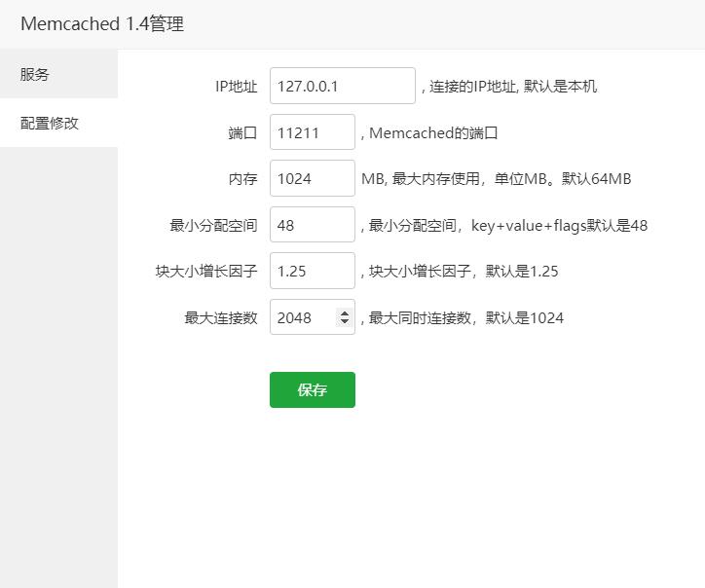The width and height of the screenshot is (705, 588).
Task: Increase 最大连接数 with the up stepper arrow
Action: (345, 313)
